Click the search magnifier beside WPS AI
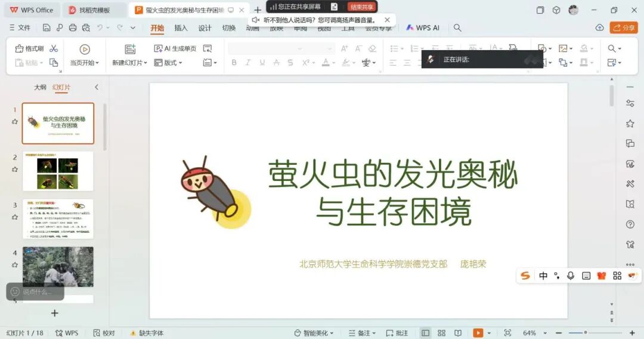644x339 pixels. [x=457, y=28]
